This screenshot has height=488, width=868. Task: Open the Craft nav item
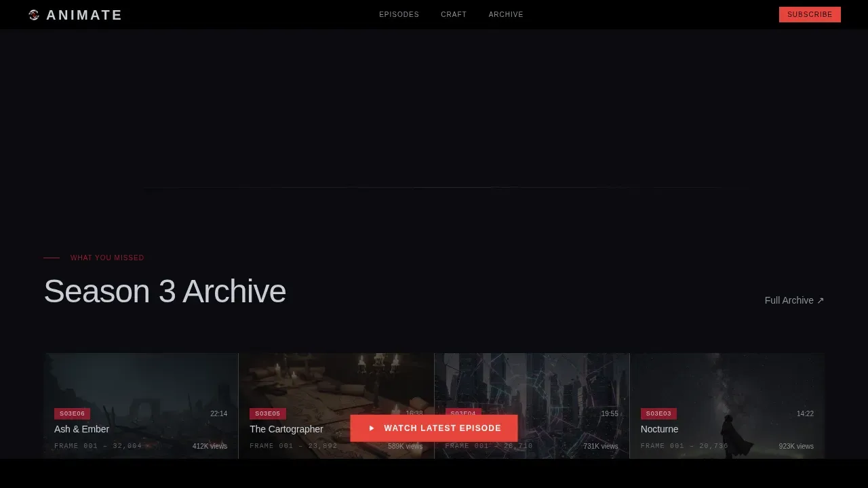454,14
